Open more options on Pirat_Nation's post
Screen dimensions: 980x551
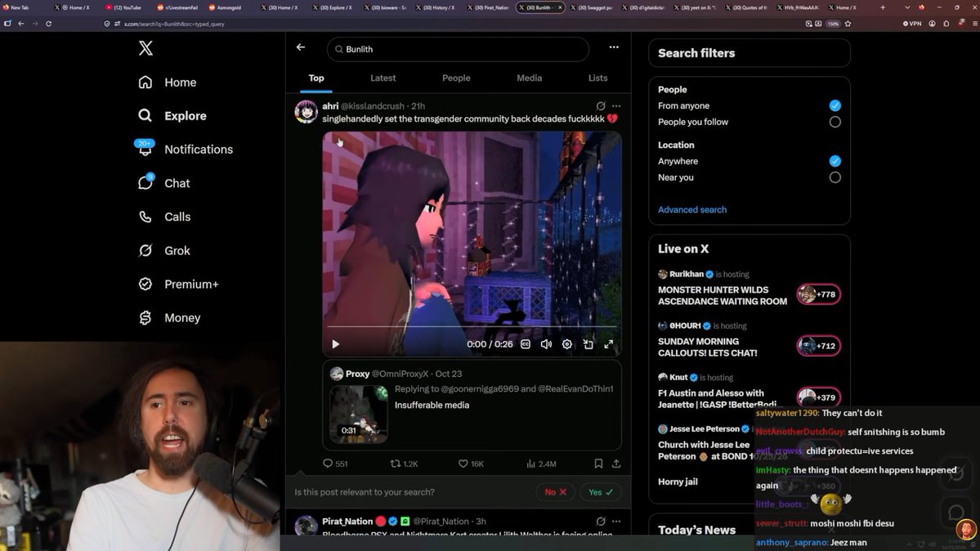(x=616, y=521)
